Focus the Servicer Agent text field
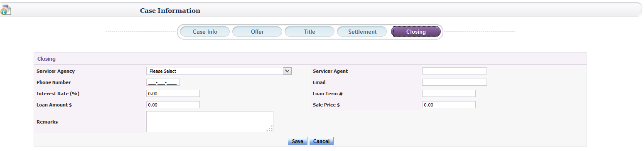This screenshot has width=644, height=151. coord(454,71)
